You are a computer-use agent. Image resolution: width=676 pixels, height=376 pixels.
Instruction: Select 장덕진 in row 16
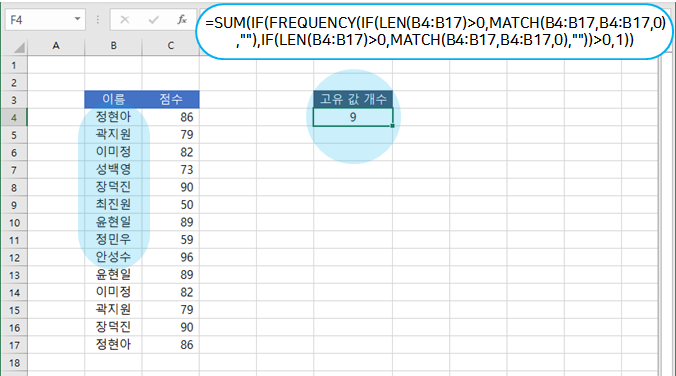click(113, 327)
